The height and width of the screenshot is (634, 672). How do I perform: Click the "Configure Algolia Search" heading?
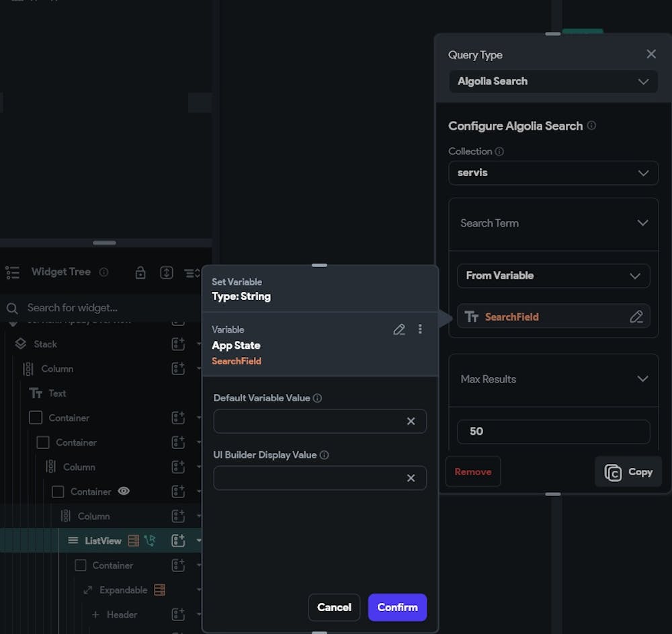pos(515,126)
